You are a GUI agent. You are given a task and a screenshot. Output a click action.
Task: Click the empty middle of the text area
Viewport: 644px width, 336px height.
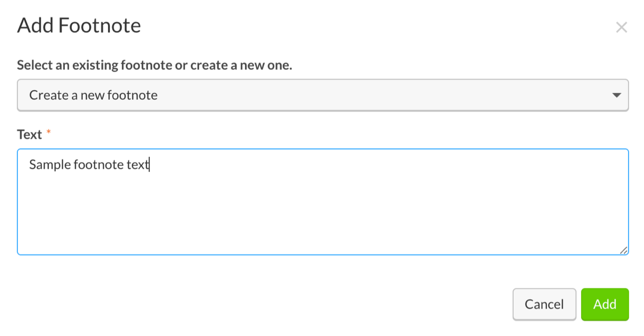322,208
